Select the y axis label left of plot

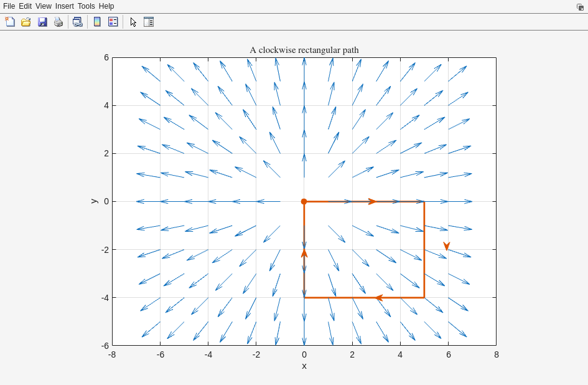[94, 201]
